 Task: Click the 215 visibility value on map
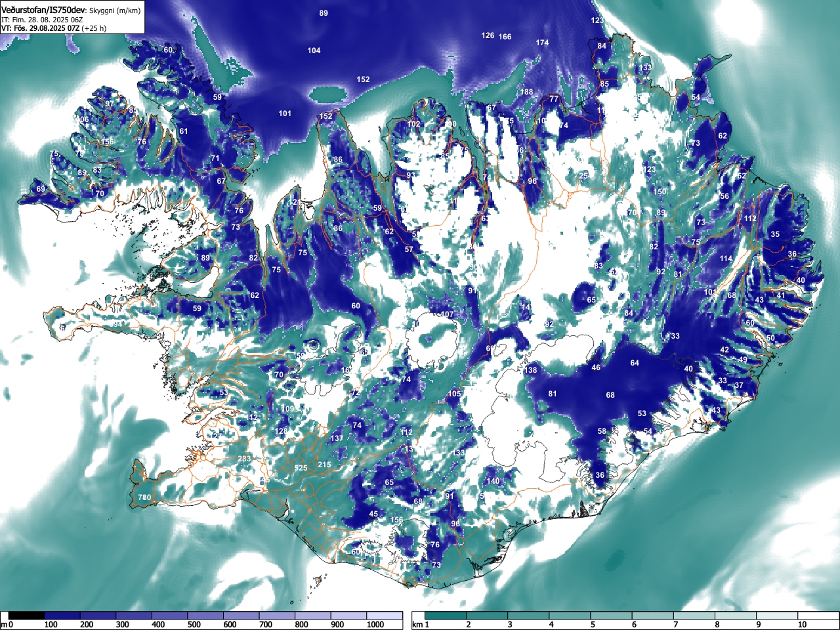pyautogui.click(x=324, y=465)
